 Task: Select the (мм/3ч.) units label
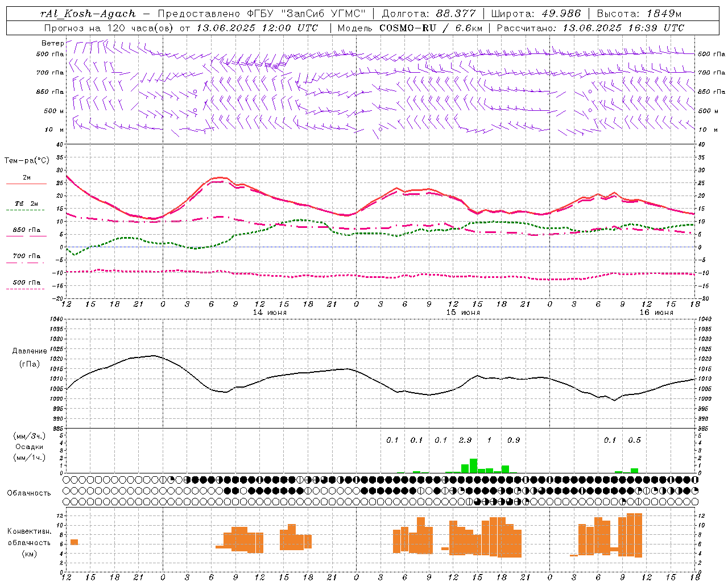point(30,436)
